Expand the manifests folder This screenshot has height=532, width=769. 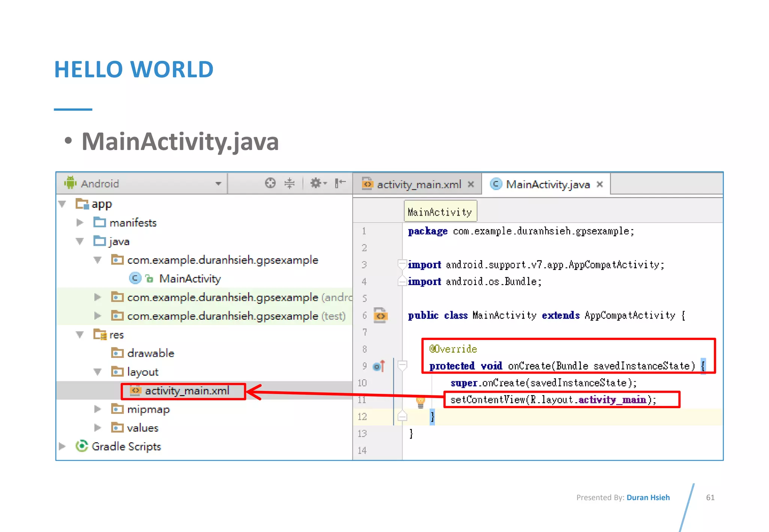80,222
